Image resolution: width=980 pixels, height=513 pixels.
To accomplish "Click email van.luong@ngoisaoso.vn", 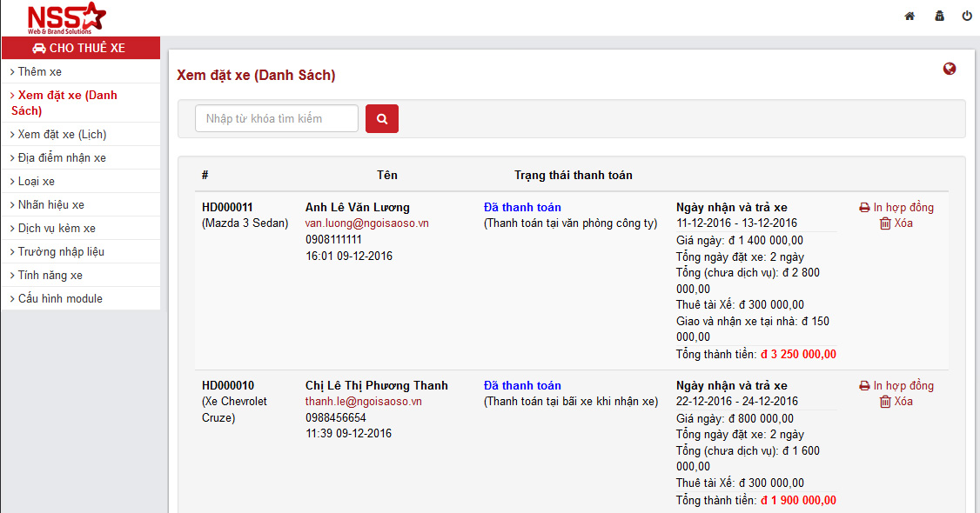I will click(366, 223).
